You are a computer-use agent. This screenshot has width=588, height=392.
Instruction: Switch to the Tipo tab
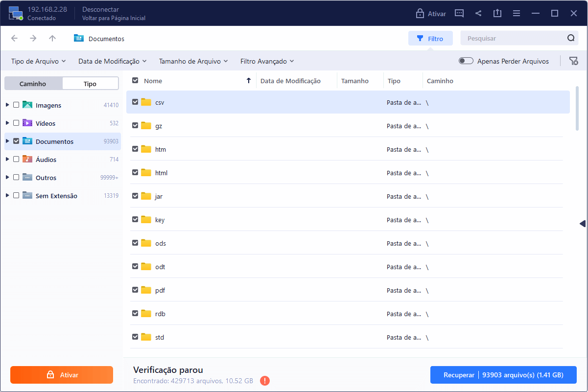tap(90, 84)
